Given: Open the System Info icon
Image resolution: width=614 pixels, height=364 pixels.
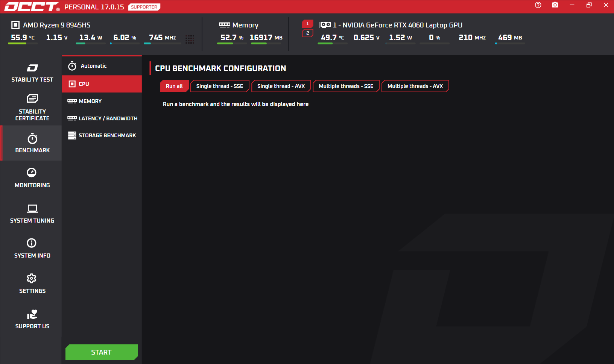Looking at the screenshot, I should pos(32,243).
